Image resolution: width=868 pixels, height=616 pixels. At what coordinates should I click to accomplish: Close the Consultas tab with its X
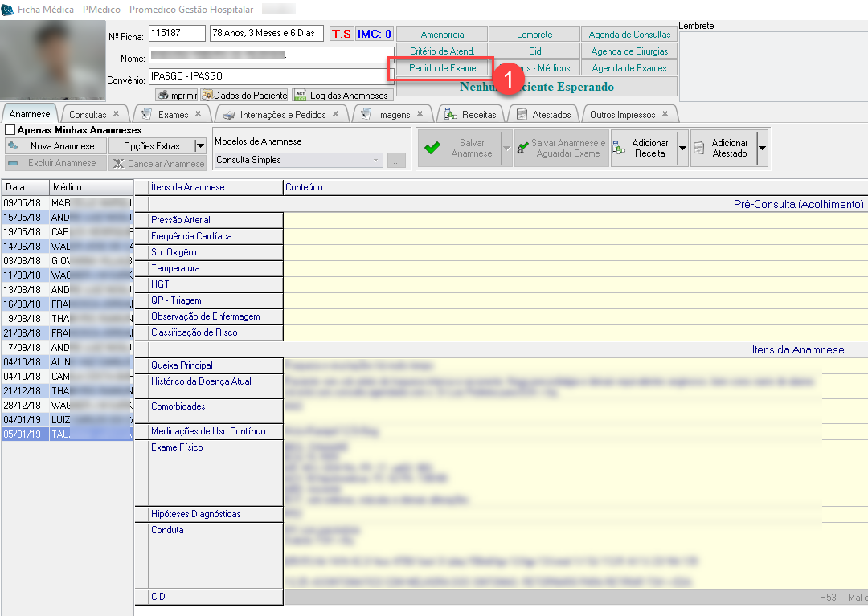(116, 115)
